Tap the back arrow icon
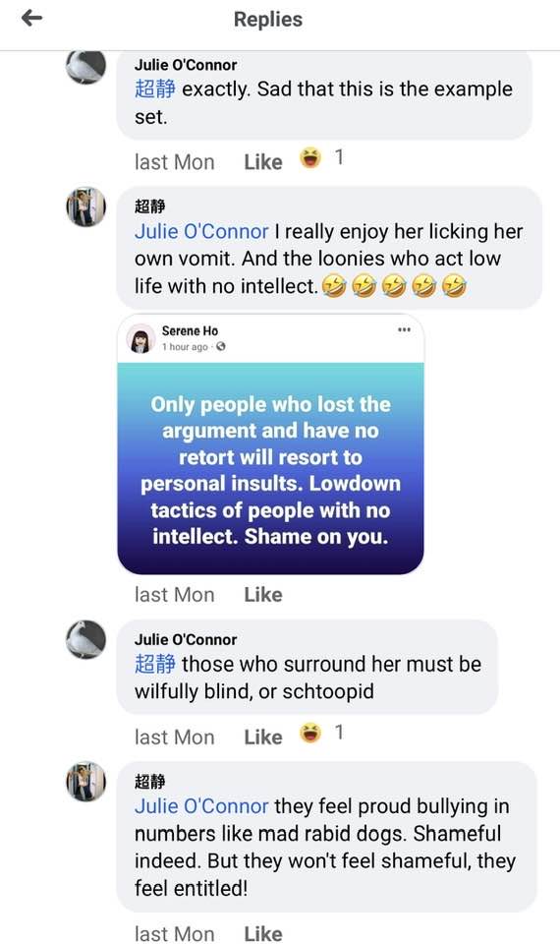 (x=31, y=18)
